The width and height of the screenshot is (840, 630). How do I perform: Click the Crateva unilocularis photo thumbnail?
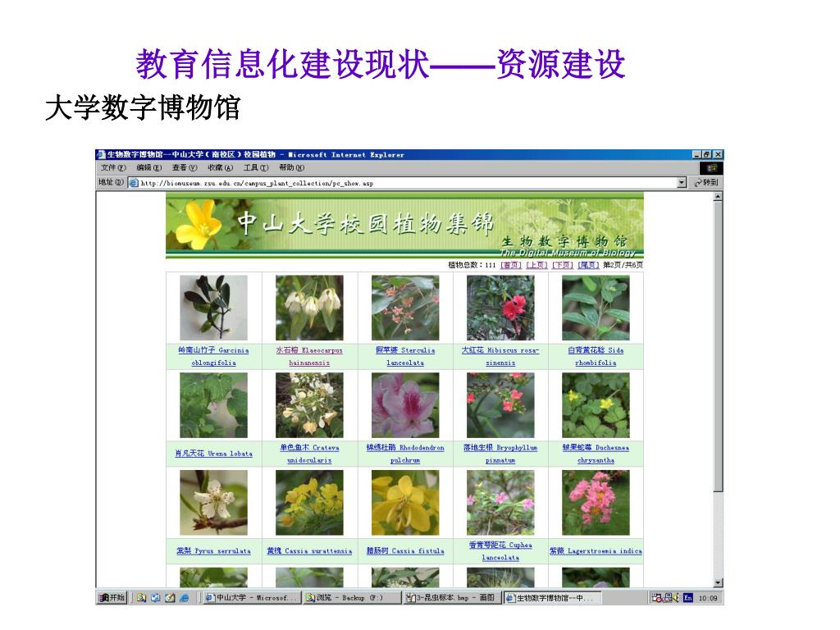click(309, 405)
